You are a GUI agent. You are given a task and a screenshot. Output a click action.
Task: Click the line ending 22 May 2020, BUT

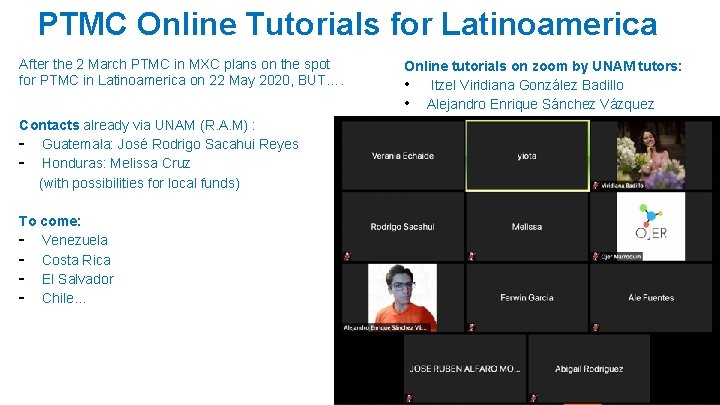coord(181,80)
